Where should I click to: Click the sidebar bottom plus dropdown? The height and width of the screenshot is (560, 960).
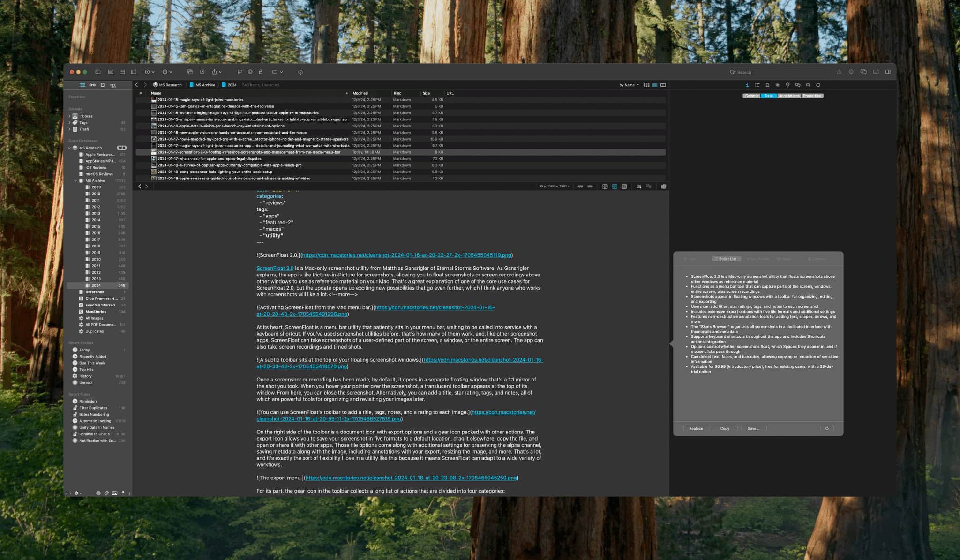68,493
